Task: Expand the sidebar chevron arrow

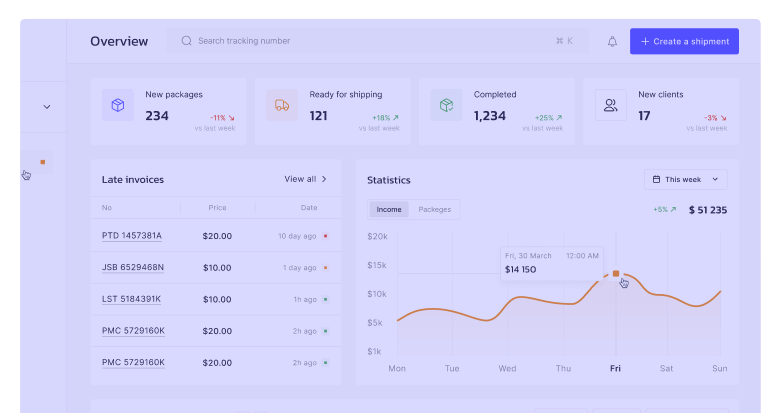Action: (x=46, y=106)
